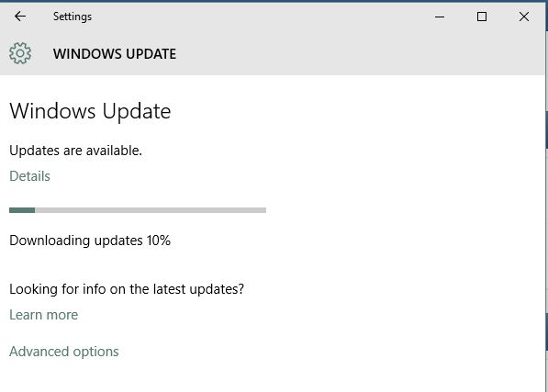Click the Settings title in the title bar
This screenshot has height=392, width=548.
73,17
